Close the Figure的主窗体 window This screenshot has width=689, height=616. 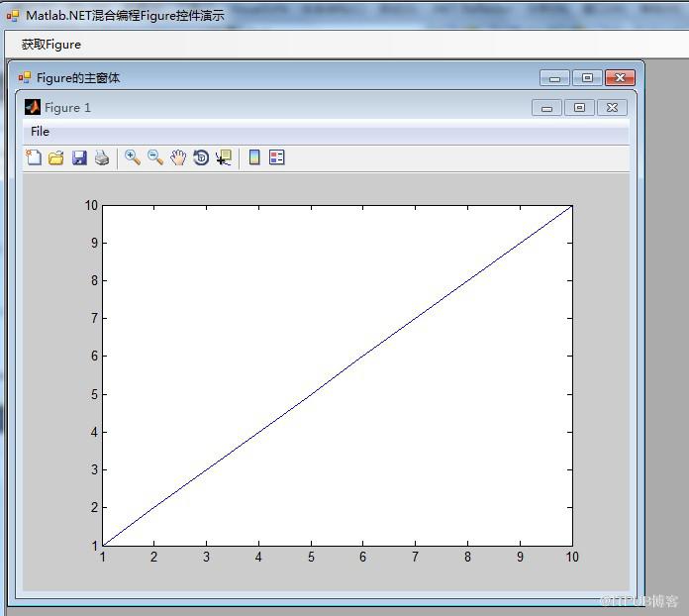click(x=620, y=78)
